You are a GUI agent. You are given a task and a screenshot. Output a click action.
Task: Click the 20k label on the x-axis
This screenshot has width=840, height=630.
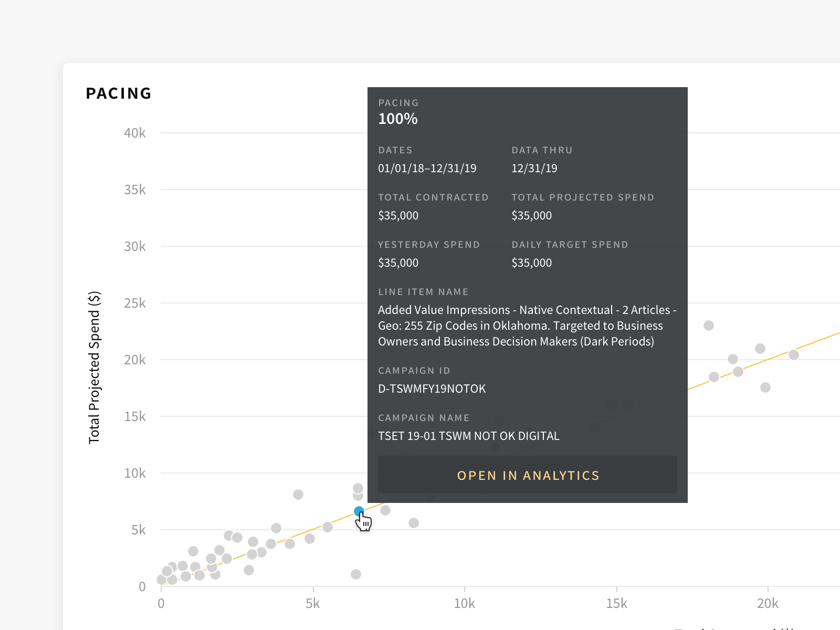tap(768, 604)
